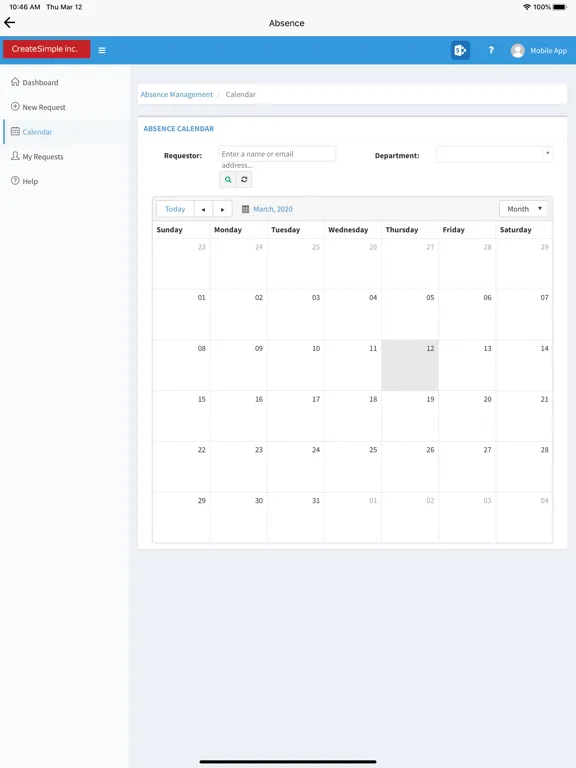
Task: Expand the Month view dropdown
Action: point(524,209)
